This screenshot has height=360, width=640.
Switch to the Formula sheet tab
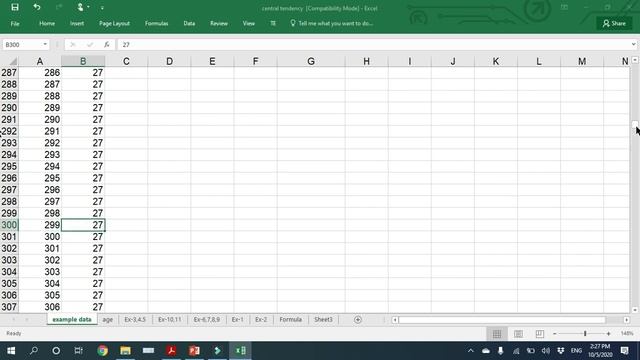(x=291, y=320)
